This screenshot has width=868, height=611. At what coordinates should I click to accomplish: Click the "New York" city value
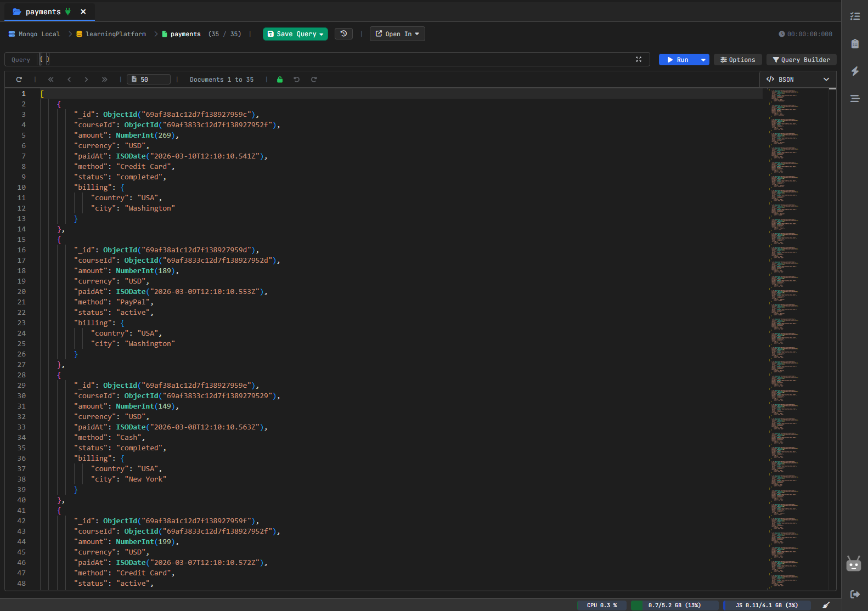pos(145,479)
